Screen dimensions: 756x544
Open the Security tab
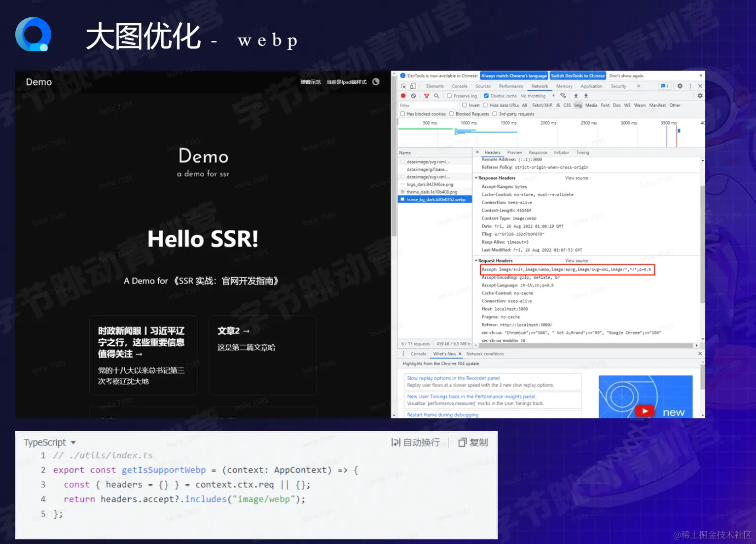tap(618, 86)
